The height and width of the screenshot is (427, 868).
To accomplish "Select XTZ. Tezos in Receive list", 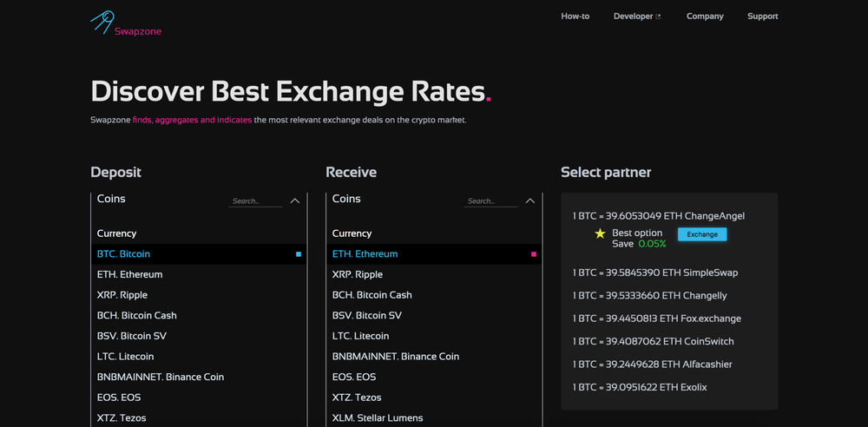I will 434,397.
